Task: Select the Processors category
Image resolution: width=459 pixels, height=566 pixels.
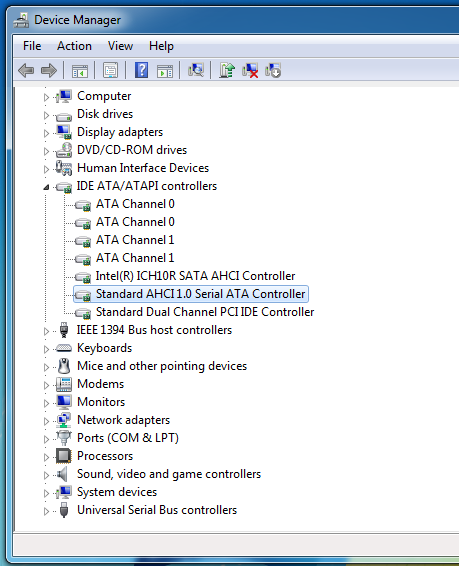Action: pos(105,456)
